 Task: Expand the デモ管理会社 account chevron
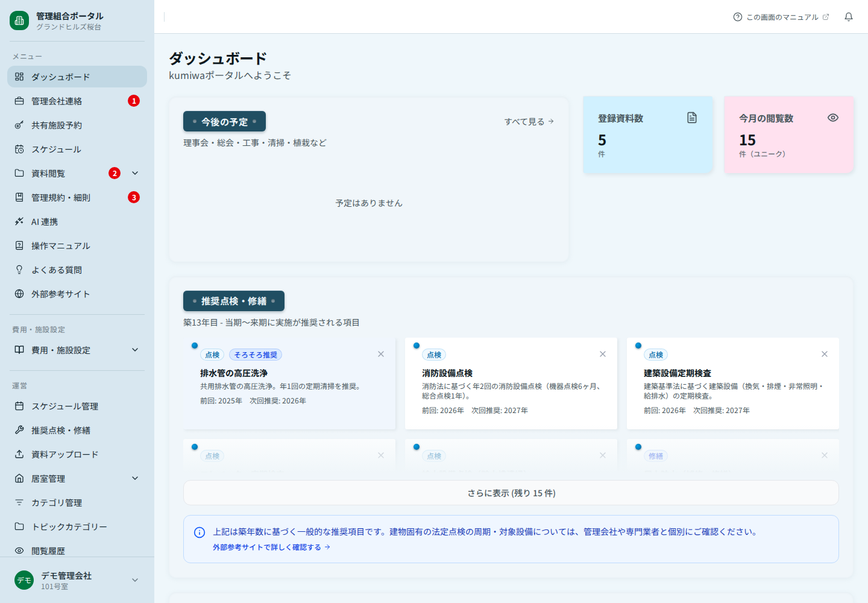click(135, 580)
